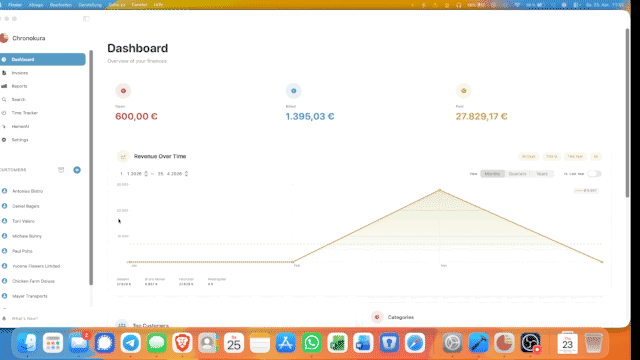Click the red Open amount icon
This screenshot has height=360, width=640.
coord(123,91)
